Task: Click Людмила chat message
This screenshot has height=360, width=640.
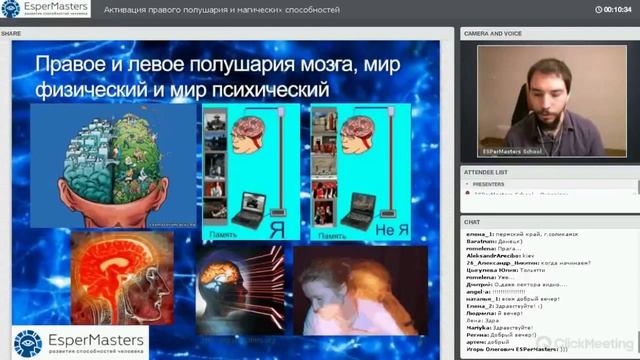Action: click(x=494, y=313)
